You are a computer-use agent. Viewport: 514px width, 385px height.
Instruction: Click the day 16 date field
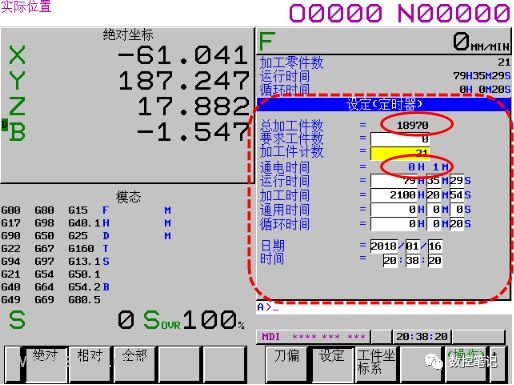435,246
